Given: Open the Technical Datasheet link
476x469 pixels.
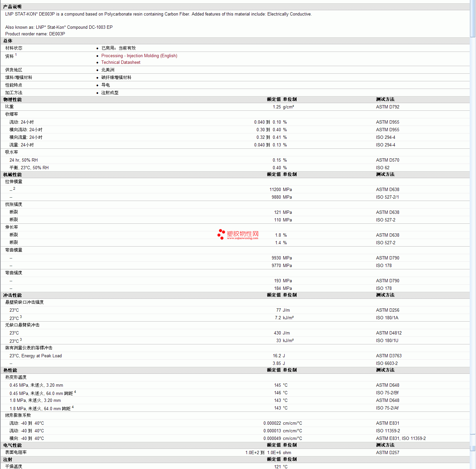Looking at the screenshot, I should [121, 62].
